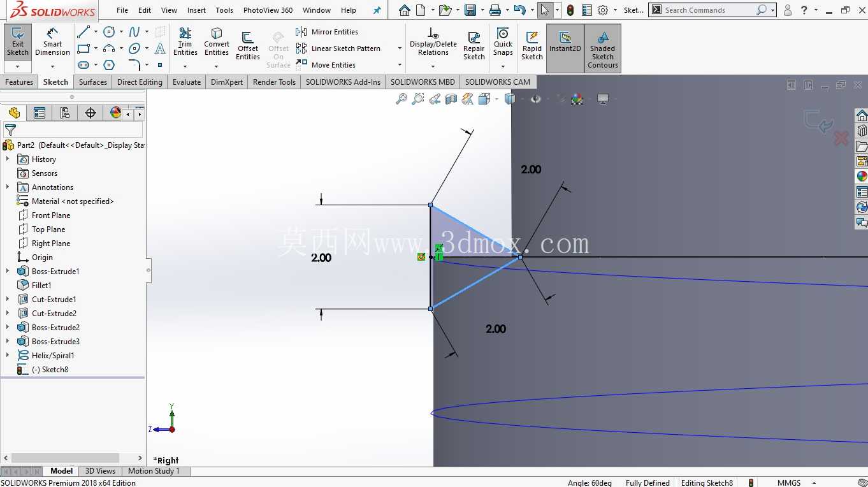This screenshot has width=868, height=487.
Task: Click the Save icon in title toolbar
Action: (470, 10)
